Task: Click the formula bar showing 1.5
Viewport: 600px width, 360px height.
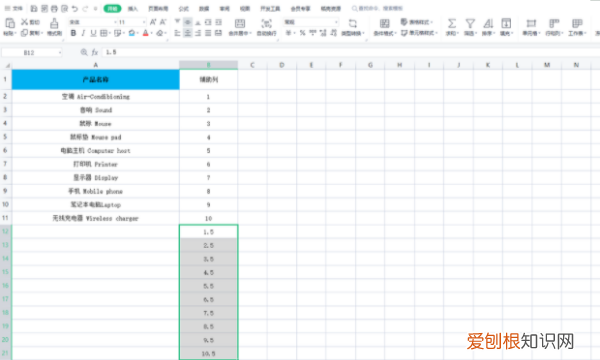Action: (x=350, y=52)
